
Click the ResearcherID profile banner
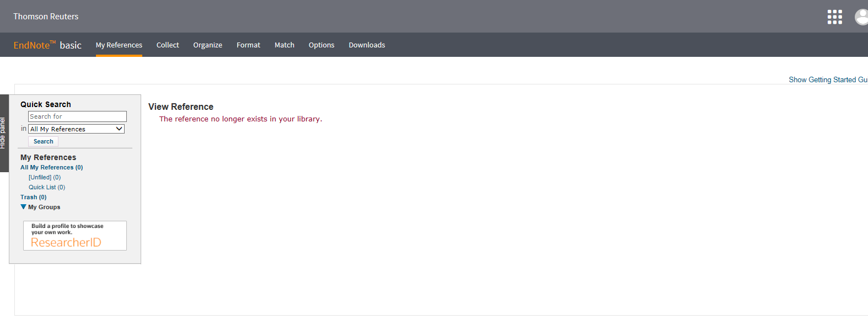click(x=75, y=236)
